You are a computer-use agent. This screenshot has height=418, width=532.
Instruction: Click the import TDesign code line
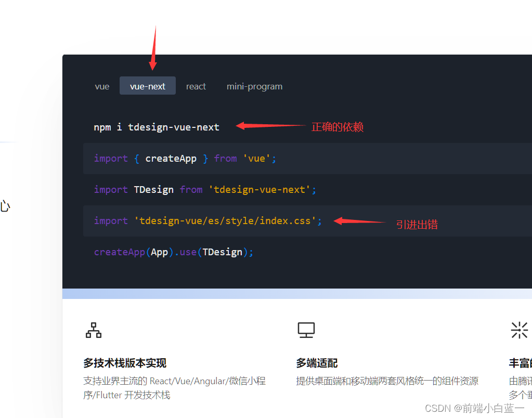(204, 189)
